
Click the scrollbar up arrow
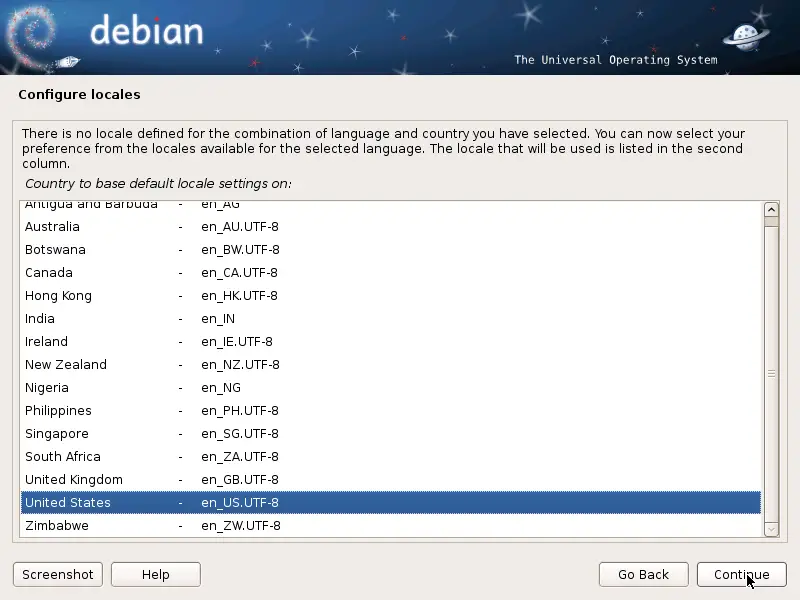tap(771, 210)
